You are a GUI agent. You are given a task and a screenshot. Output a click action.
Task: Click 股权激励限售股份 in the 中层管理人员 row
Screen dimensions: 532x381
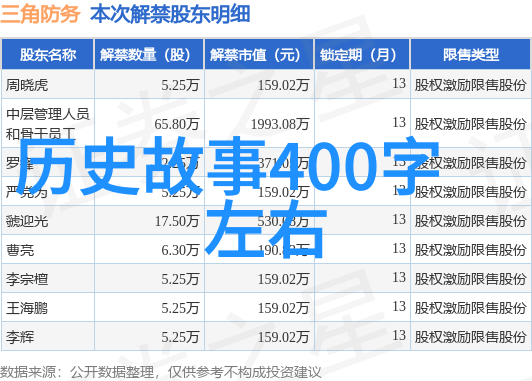pyautogui.click(x=470, y=124)
